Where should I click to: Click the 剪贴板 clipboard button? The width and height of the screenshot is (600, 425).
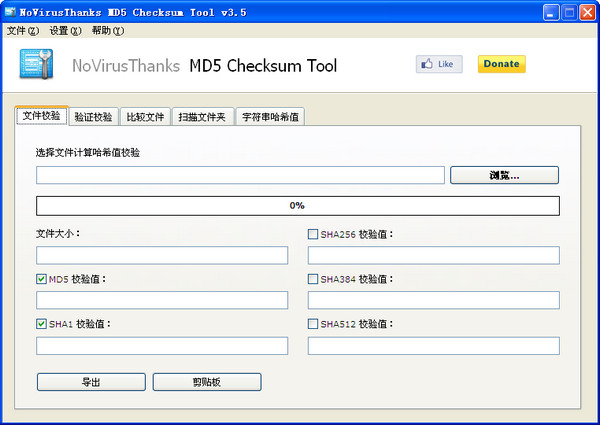coord(207,382)
